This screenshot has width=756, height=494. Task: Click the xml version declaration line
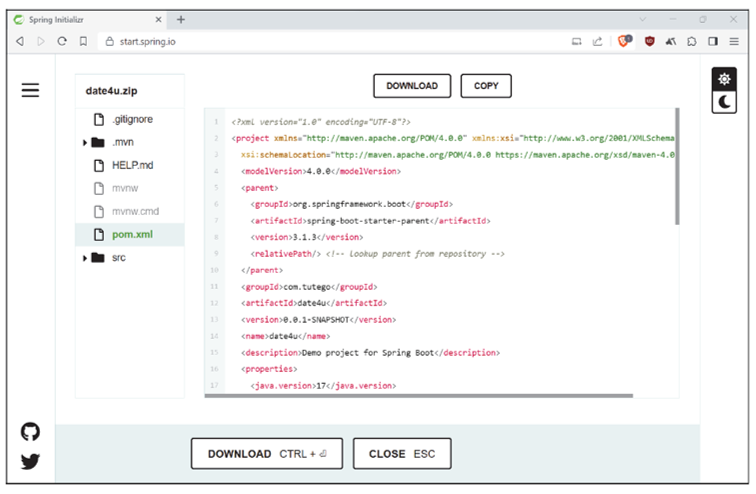coord(321,122)
